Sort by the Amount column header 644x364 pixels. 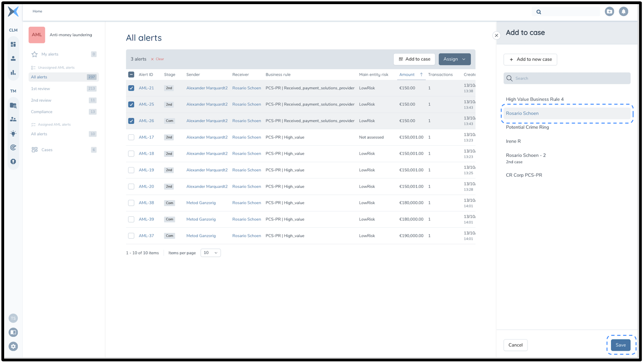(407, 75)
